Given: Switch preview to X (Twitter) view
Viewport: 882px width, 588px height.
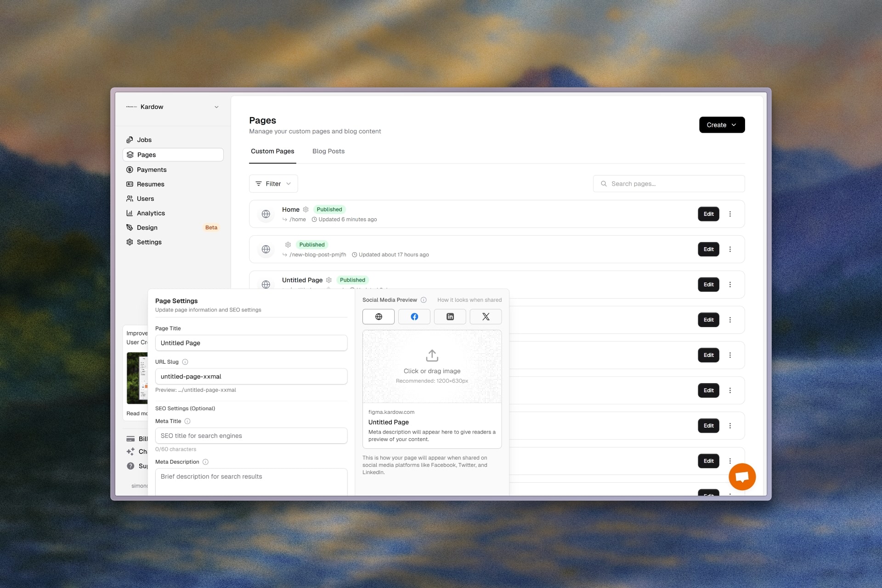Looking at the screenshot, I should tap(486, 317).
